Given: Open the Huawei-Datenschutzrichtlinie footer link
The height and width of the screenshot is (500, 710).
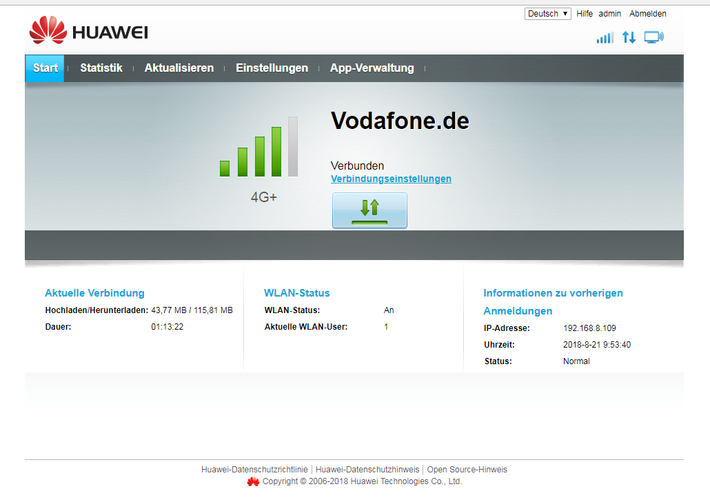Looking at the screenshot, I should 254,470.
